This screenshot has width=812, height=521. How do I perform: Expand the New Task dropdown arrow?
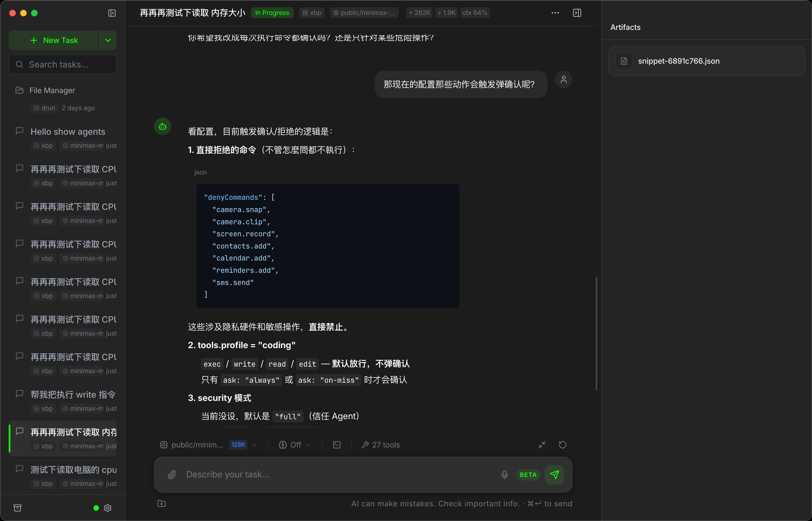tap(108, 40)
